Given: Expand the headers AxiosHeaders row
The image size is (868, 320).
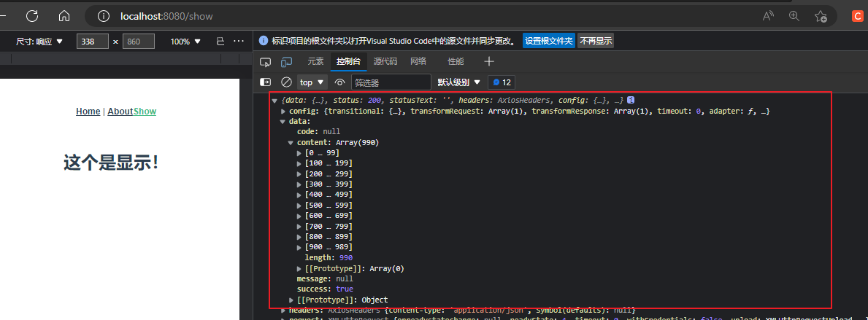Looking at the screenshot, I should [283, 310].
